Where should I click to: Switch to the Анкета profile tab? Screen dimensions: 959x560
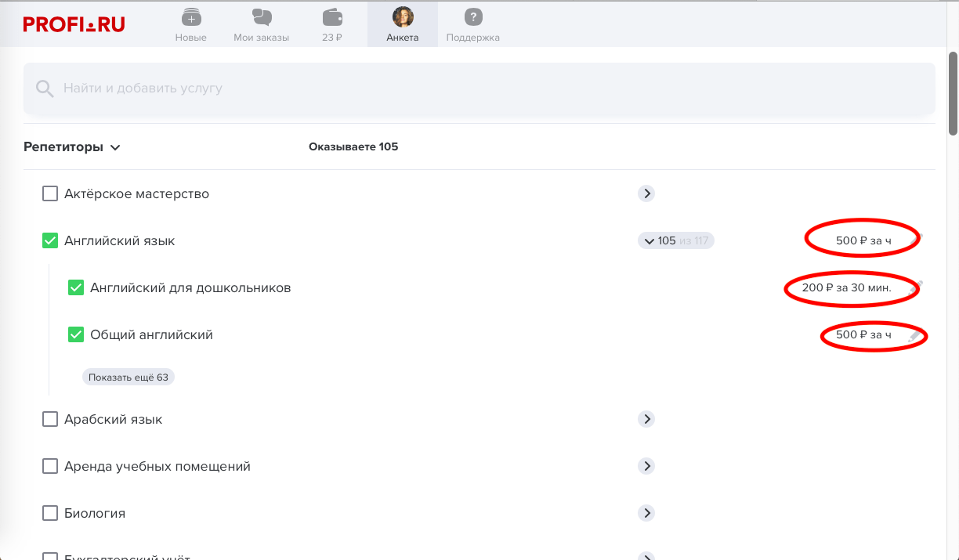pos(403,23)
